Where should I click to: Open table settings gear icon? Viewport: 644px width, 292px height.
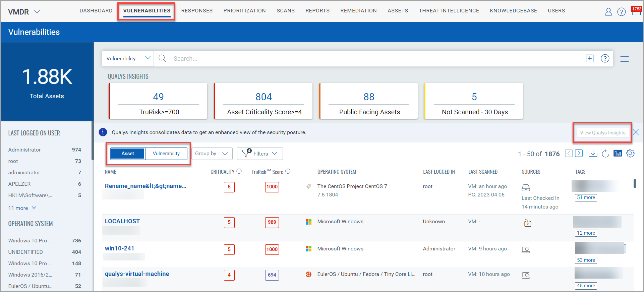[x=630, y=153]
